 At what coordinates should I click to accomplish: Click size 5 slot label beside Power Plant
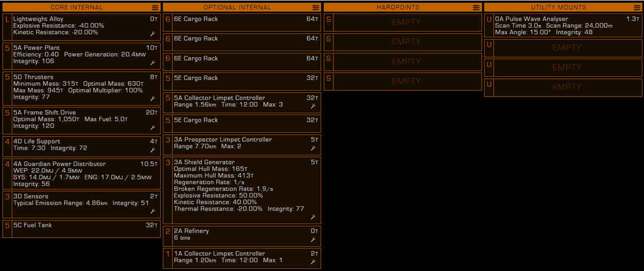[x=7, y=48]
